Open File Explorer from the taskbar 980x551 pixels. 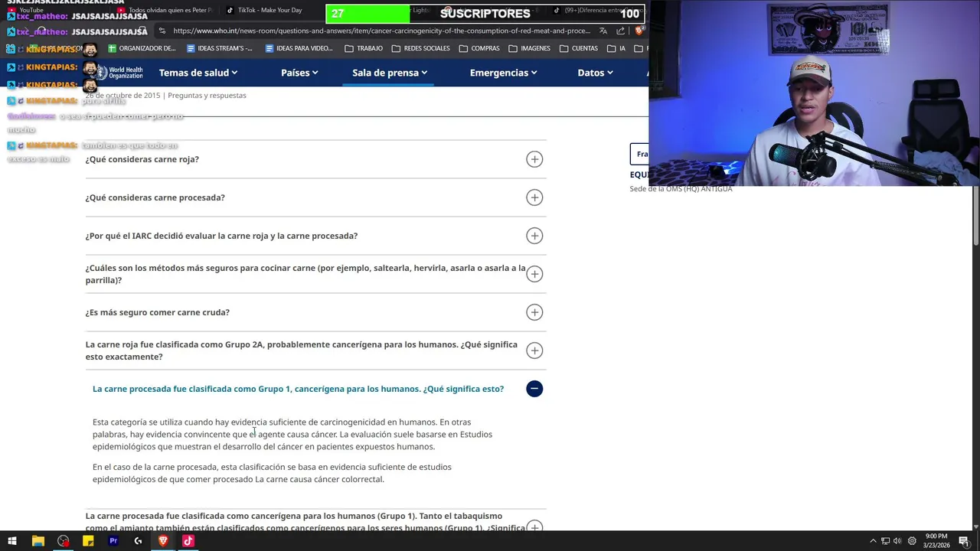38,541
